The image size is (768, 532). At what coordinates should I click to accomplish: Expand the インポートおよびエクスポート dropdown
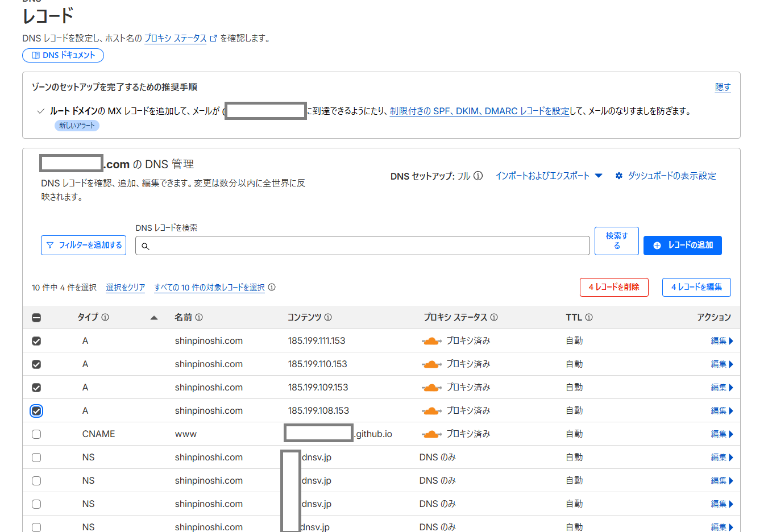tap(549, 176)
